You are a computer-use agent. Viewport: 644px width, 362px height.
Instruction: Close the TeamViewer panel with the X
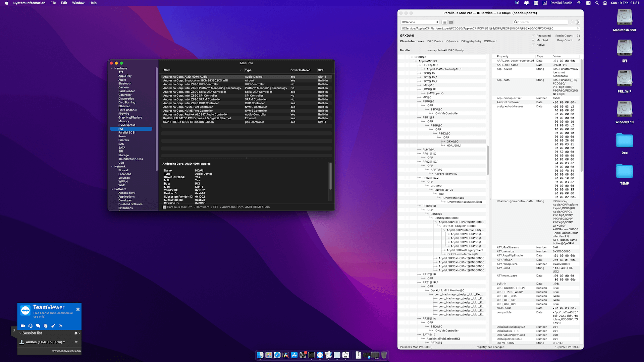coord(78,309)
